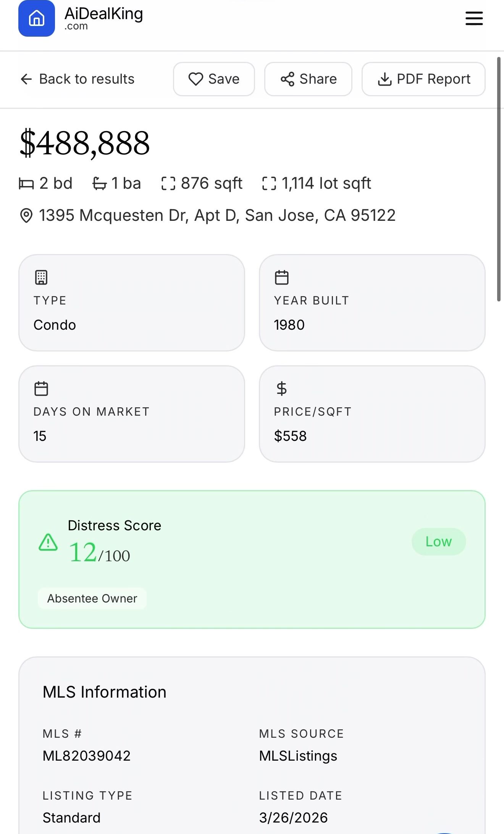
Task: Click the Distress Score warning triangle icon
Action: 48,542
